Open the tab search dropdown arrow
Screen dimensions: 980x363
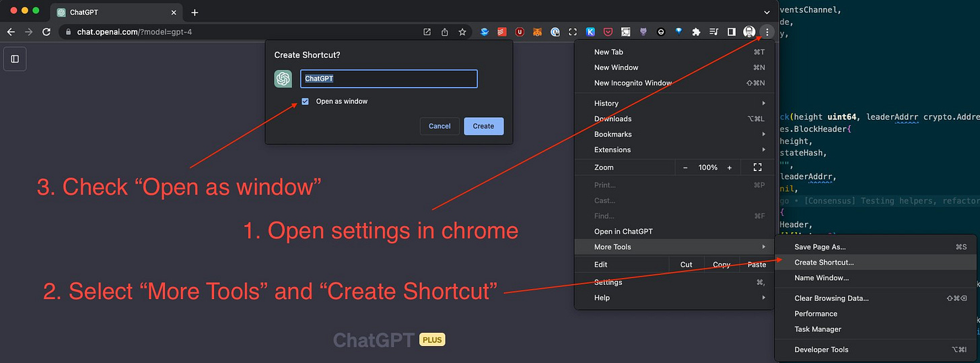(x=767, y=13)
